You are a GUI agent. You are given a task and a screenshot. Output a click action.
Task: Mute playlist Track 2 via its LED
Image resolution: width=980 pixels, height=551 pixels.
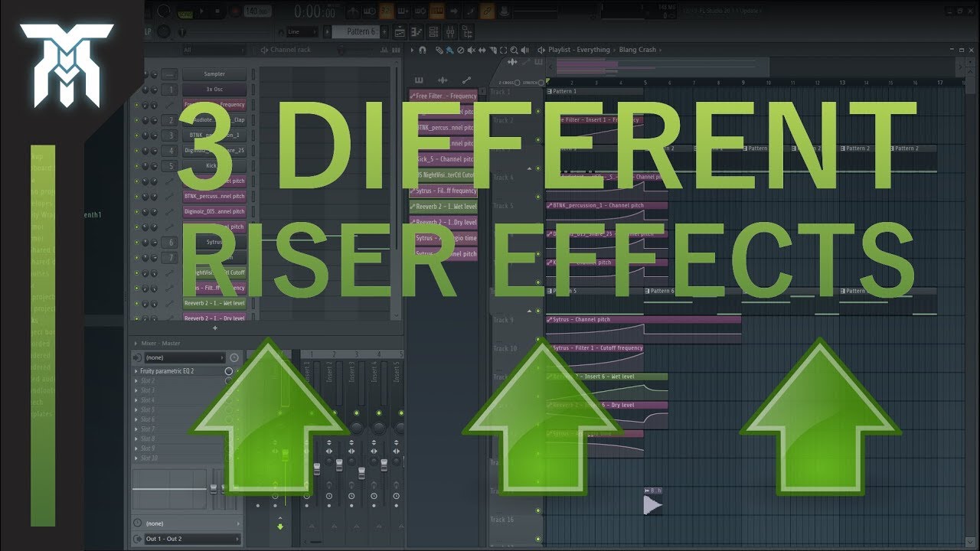538,139
